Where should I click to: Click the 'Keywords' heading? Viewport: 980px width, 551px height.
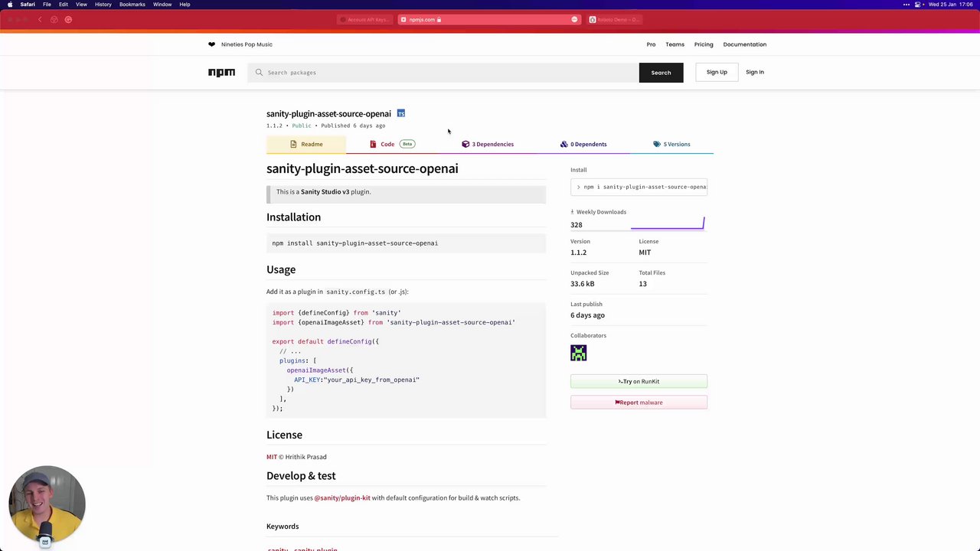(x=283, y=527)
